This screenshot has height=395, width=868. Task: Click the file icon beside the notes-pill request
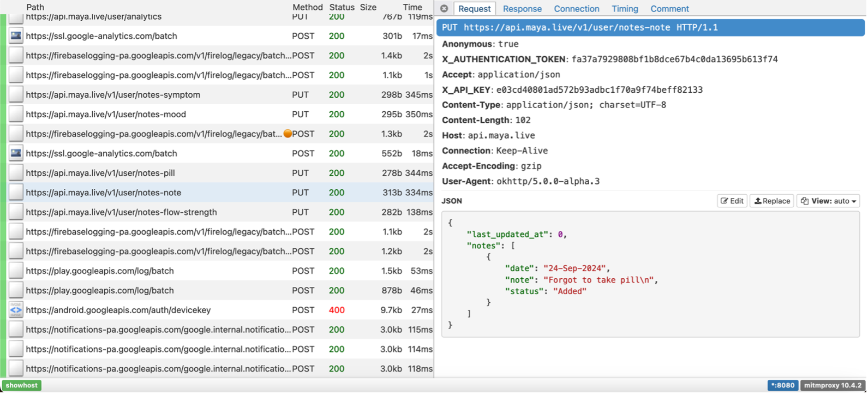[16, 173]
